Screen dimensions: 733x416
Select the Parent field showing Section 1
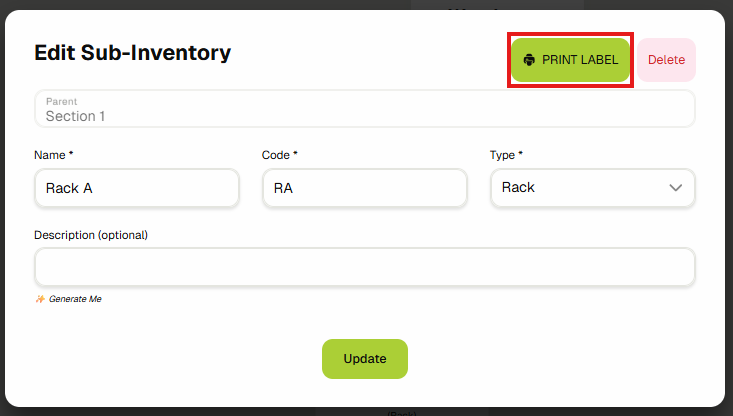click(x=364, y=110)
